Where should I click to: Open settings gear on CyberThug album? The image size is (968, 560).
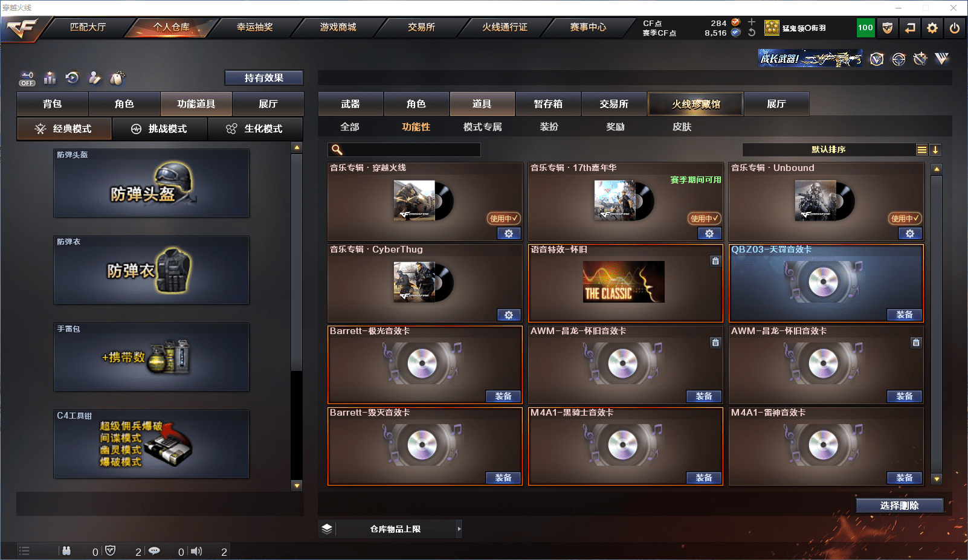509,315
